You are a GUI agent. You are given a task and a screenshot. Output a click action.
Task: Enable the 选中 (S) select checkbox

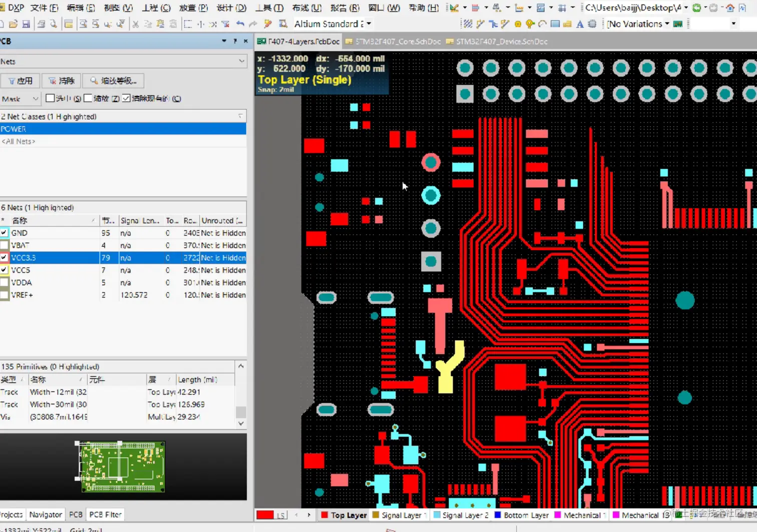tap(50, 99)
